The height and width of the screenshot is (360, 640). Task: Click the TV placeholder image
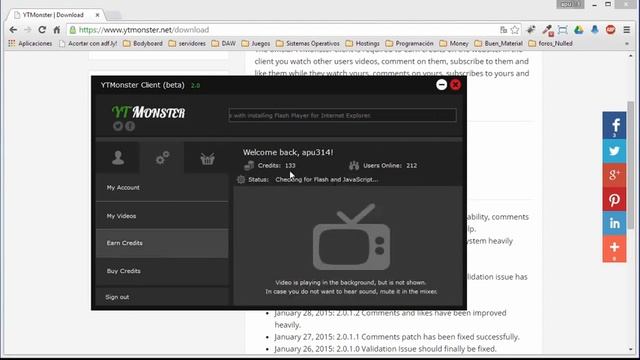351,237
